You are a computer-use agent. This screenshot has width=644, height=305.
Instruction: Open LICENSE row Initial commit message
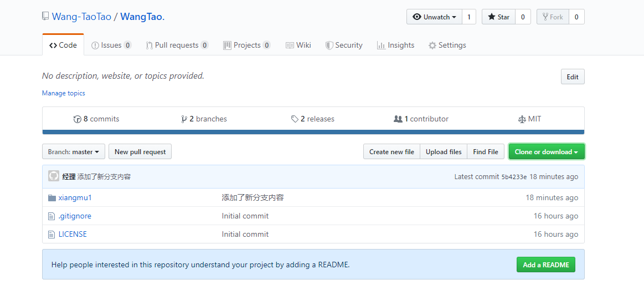coord(245,235)
